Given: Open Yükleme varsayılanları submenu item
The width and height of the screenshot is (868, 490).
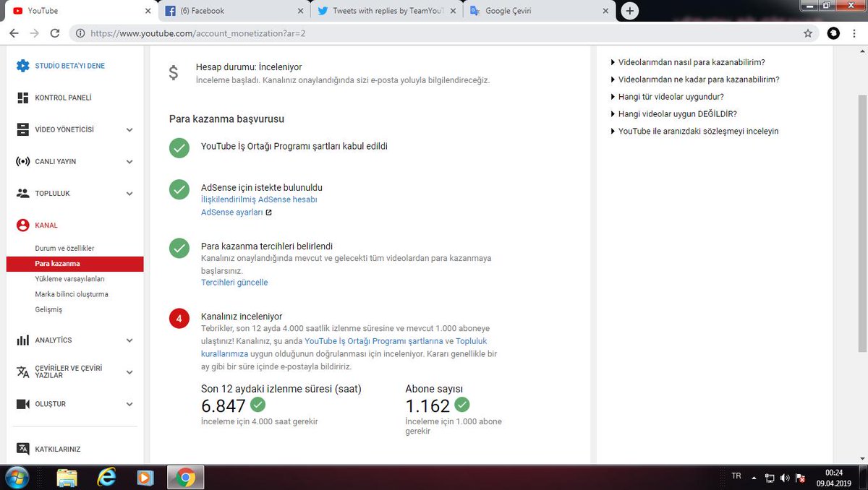Looking at the screenshot, I should [x=70, y=279].
